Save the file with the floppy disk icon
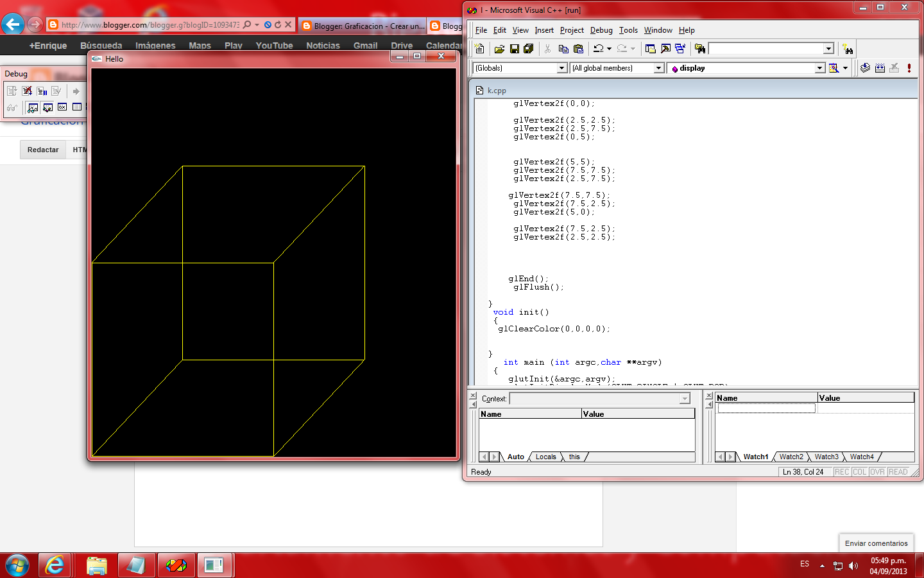Image resolution: width=924 pixels, height=578 pixels. [x=514, y=49]
